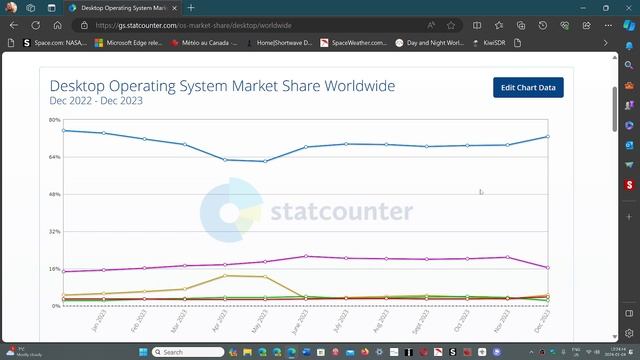The height and width of the screenshot is (360, 640).
Task: Open Collections panel
Action: (521, 25)
